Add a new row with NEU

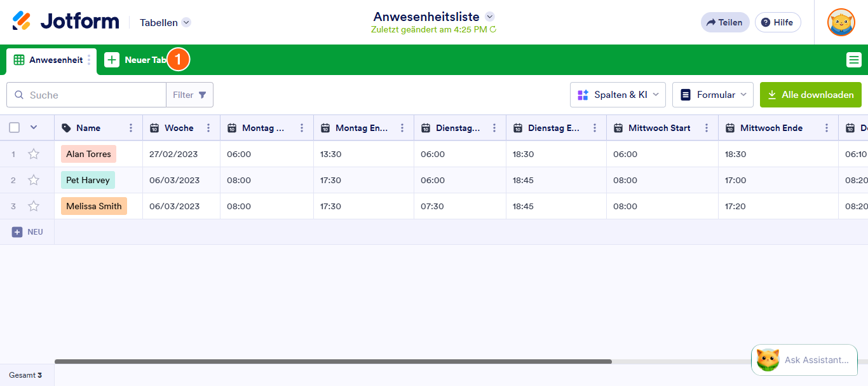(27, 232)
